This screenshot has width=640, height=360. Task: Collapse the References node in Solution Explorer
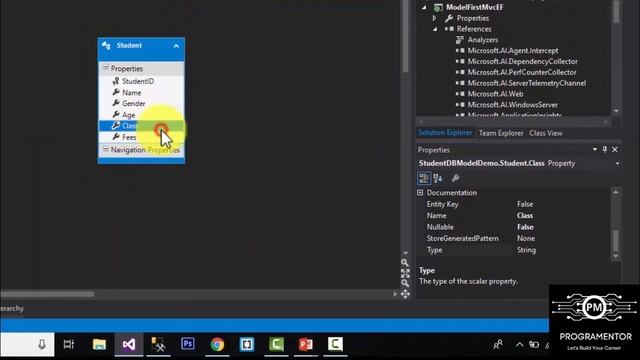(435, 29)
